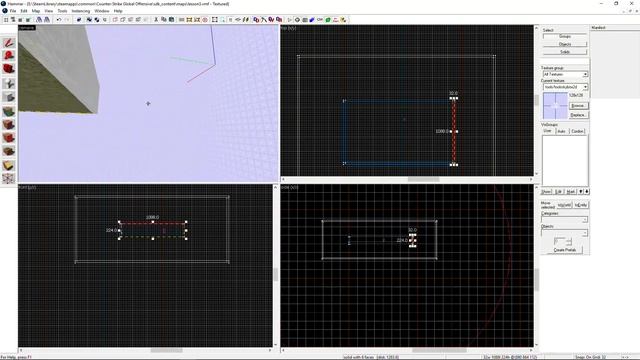Expand the prefab Objects dropdown
The image size is (640, 360).
pos(584,233)
